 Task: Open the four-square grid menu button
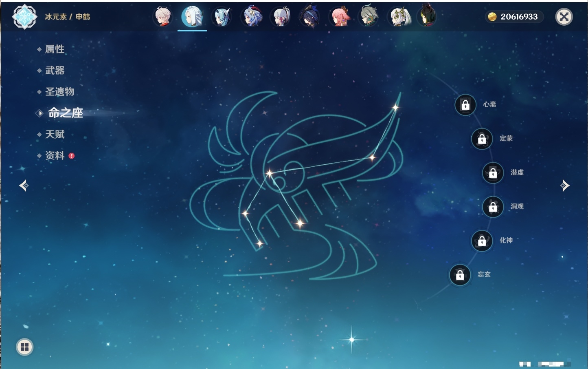point(24,347)
